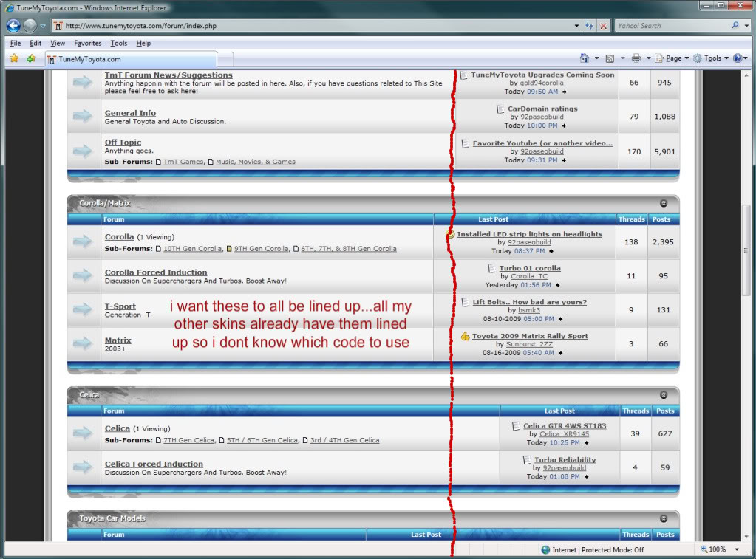756x559 pixels.
Task: Open the Home button dropdown arrow
Action: point(596,58)
